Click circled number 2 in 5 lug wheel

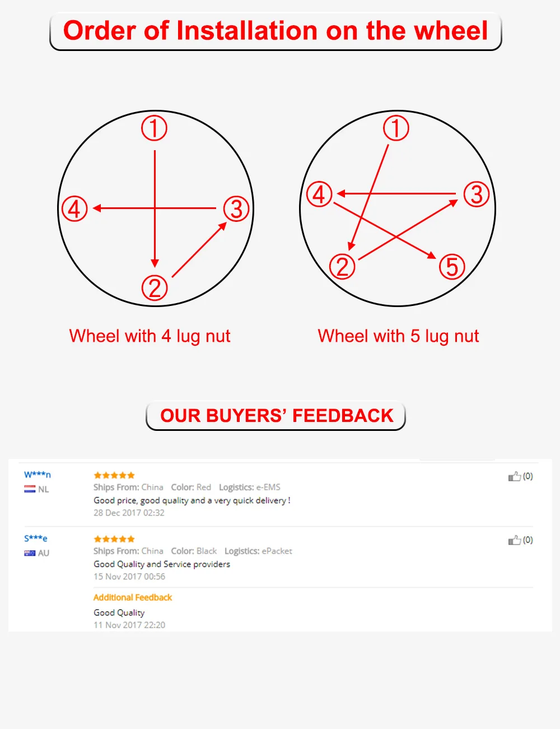pos(342,266)
